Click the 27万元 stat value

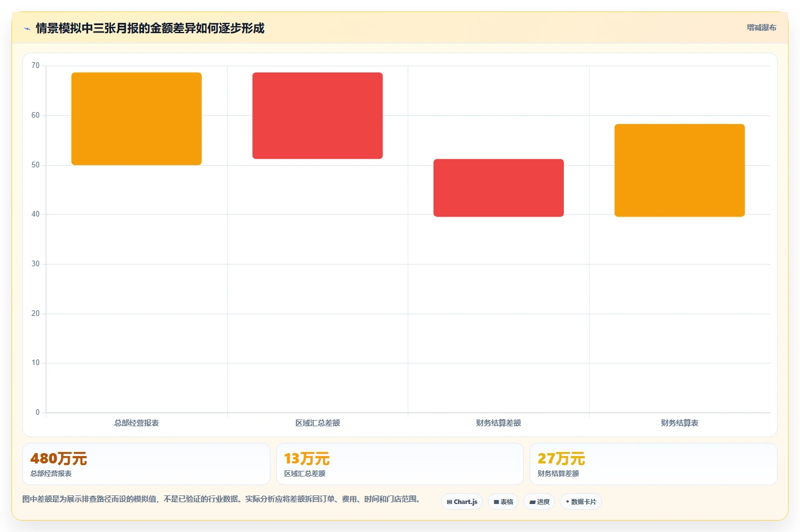[x=561, y=459]
